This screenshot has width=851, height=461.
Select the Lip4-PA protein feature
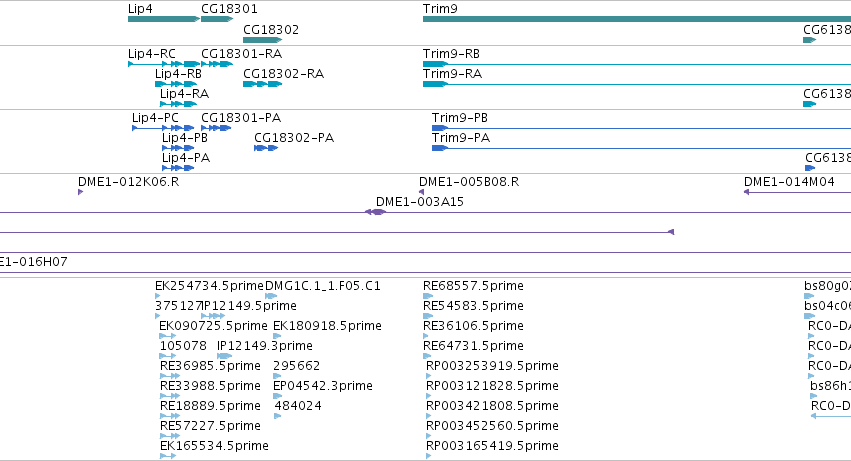click(178, 168)
